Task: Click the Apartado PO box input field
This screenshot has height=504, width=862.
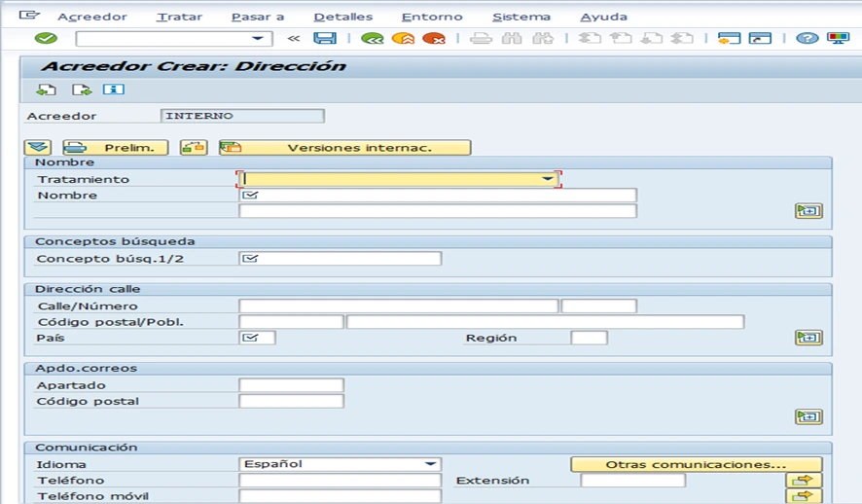Action: (291, 384)
